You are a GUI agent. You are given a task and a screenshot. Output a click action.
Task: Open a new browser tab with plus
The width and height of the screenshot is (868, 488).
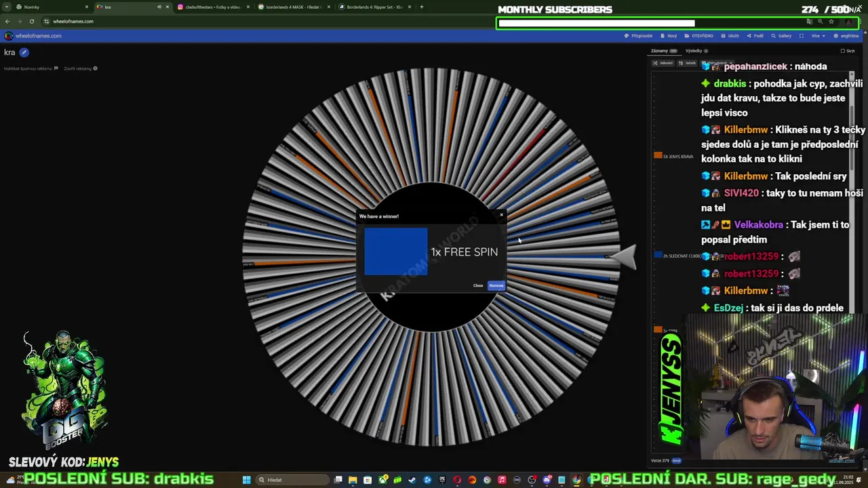pyautogui.click(x=422, y=7)
